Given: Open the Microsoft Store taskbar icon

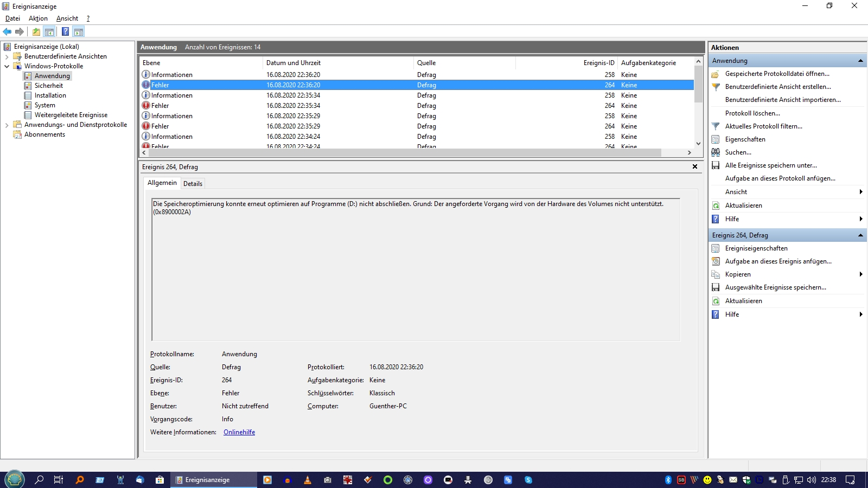Looking at the screenshot, I should 159,480.
